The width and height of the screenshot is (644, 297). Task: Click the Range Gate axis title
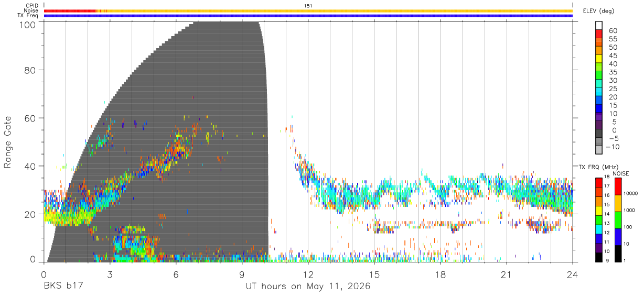coord(8,142)
